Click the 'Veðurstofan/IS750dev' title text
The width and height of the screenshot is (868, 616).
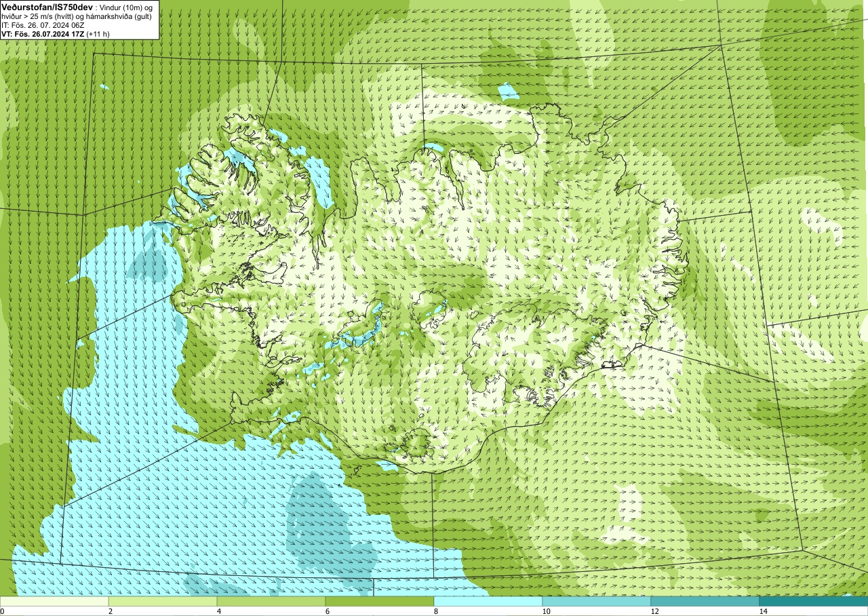(x=47, y=6)
